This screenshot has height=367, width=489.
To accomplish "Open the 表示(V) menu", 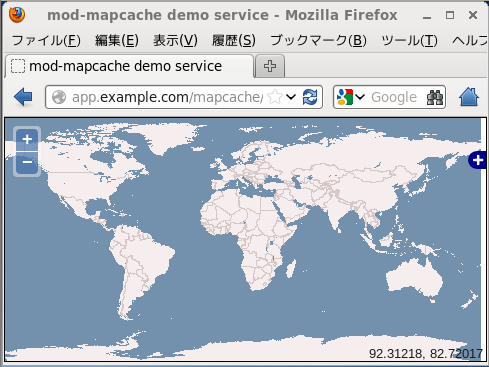I will point(175,41).
